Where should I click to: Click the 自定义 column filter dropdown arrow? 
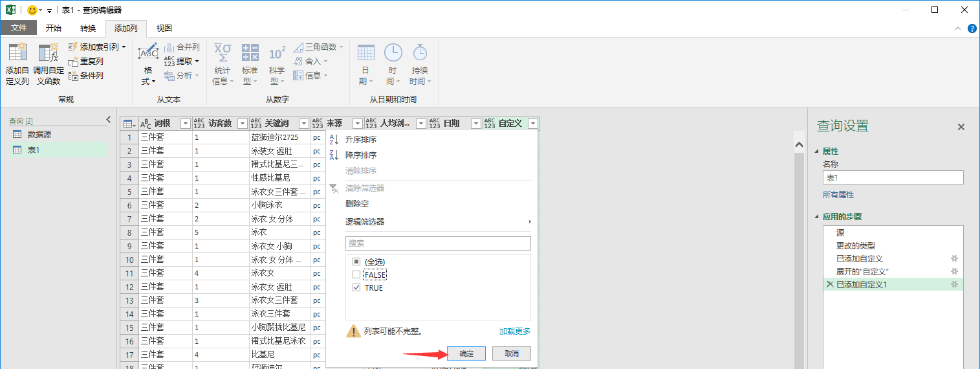pos(532,124)
